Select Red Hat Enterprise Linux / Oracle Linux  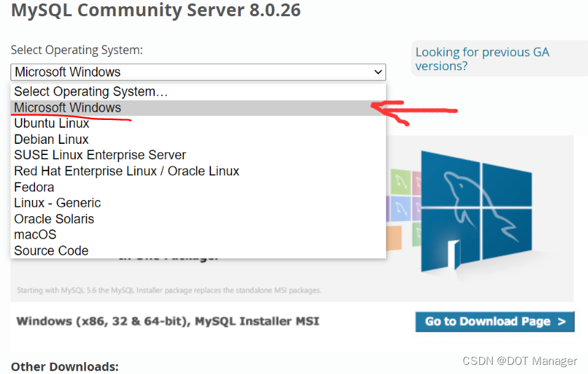pos(198,171)
